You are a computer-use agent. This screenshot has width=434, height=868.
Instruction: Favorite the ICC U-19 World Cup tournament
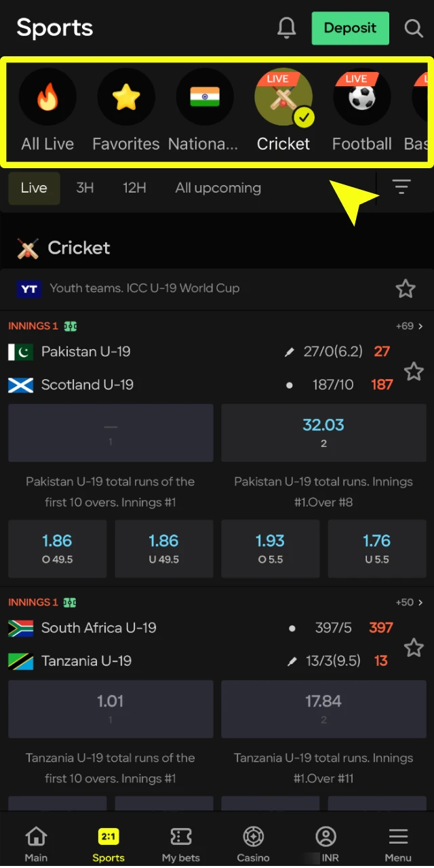point(406,288)
